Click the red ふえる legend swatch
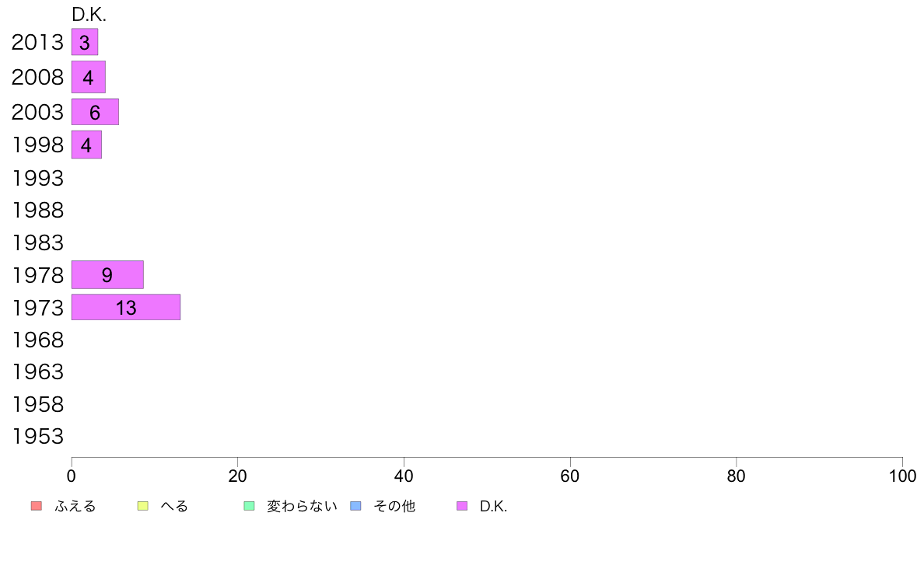This screenshot has width=924, height=572. [37, 506]
